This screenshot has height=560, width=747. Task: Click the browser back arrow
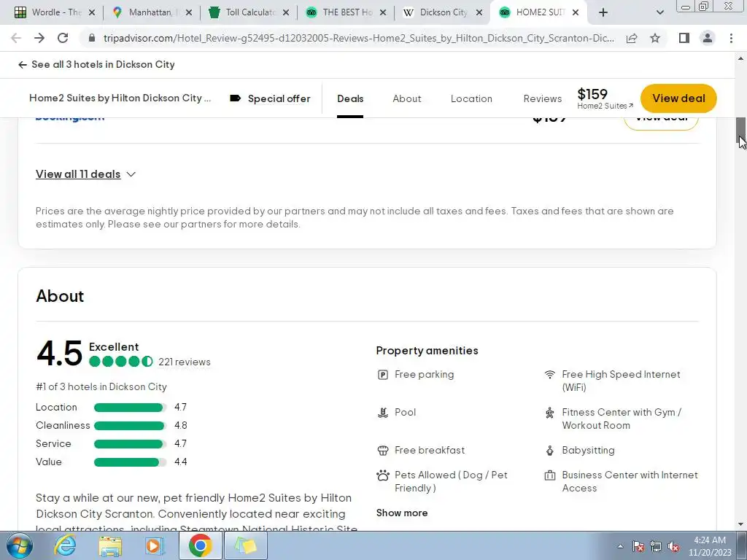pos(16,38)
